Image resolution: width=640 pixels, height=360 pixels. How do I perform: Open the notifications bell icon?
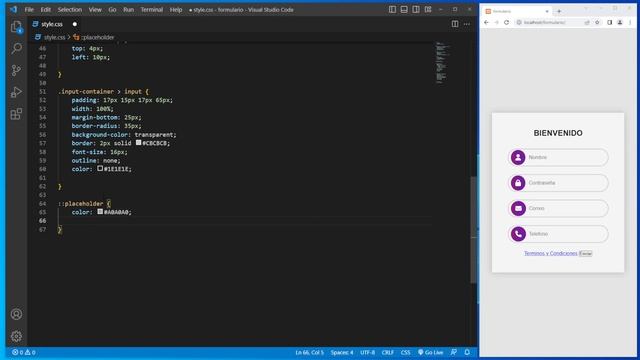[x=467, y=352]
